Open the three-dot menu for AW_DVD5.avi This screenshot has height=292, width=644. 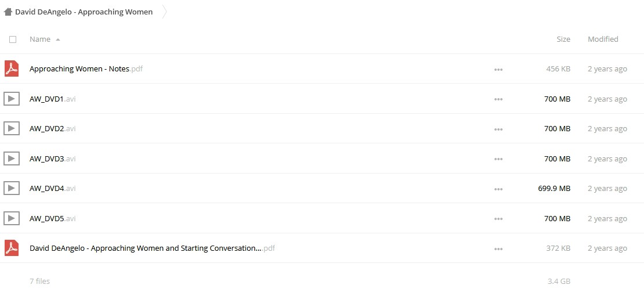point(499,219)
